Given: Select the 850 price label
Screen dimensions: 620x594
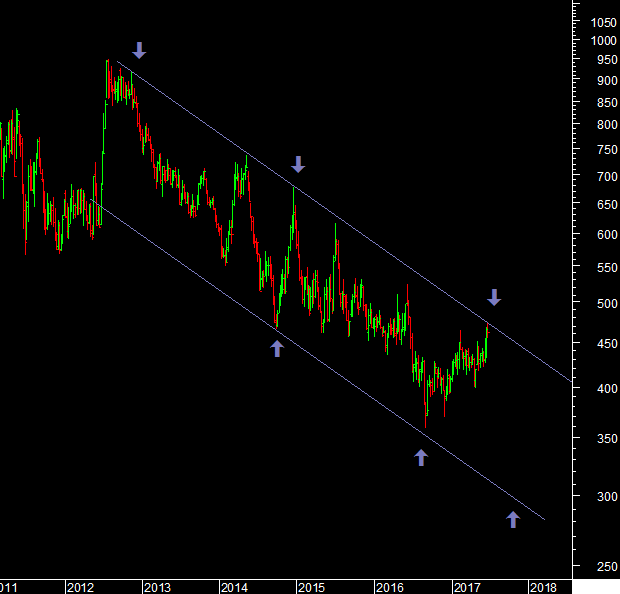Looking at the screenshot, I should pos(607,103).
